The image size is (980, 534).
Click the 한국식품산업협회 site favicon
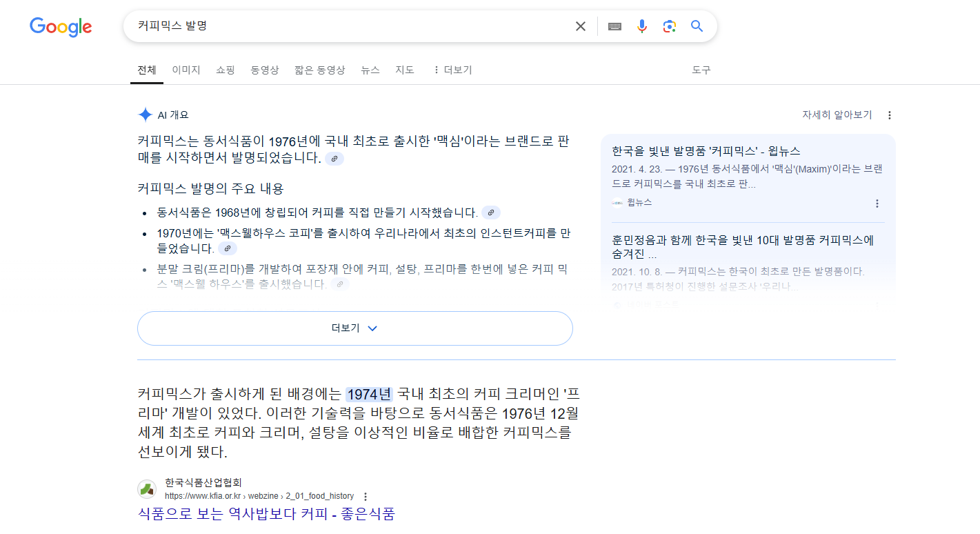(147, 491)
